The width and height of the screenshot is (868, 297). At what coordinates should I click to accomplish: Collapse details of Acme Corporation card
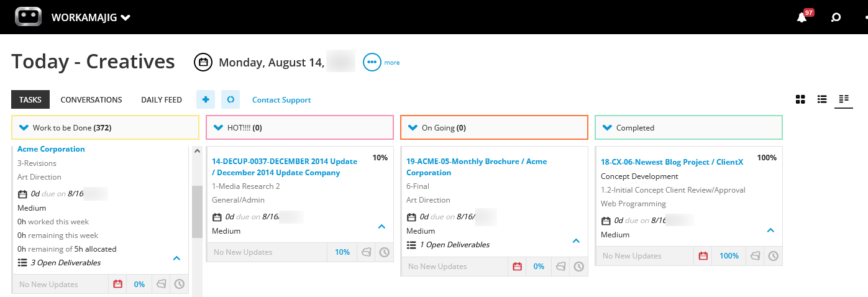coord(176,258)
